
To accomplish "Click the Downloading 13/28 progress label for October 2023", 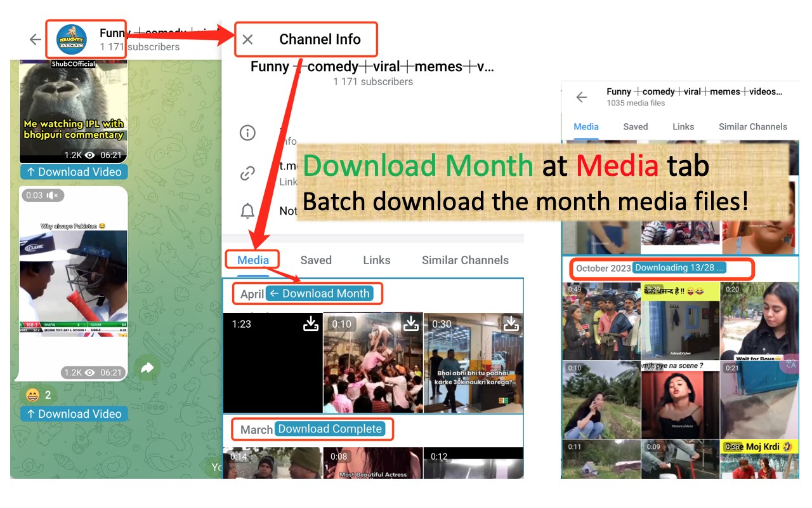I will [679, 268].
